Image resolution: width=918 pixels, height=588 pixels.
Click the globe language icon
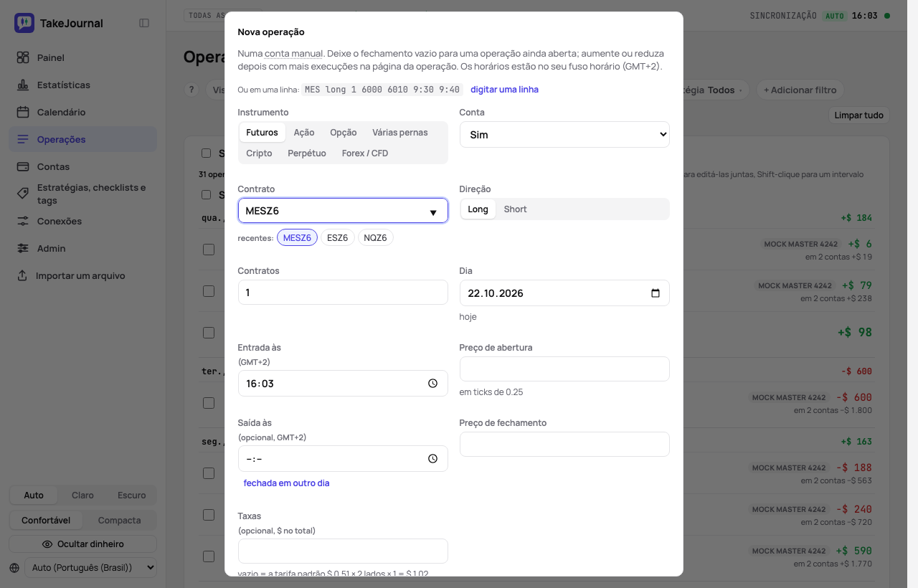(15, 567)
